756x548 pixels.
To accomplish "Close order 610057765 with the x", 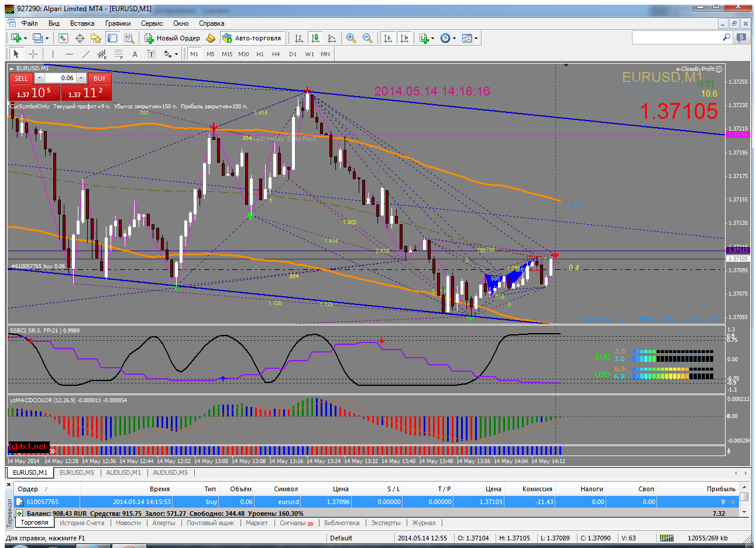I will click(733, 502).
